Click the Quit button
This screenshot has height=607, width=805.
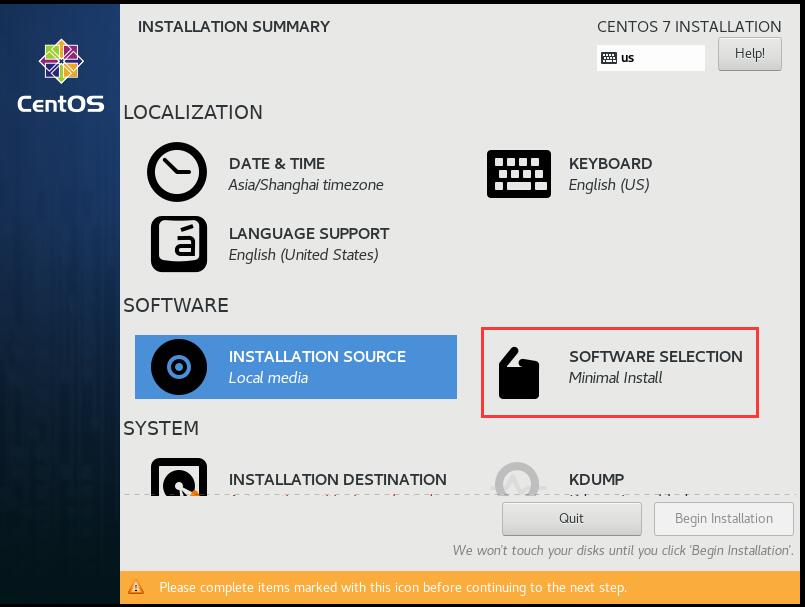click(x=571, y=519)
